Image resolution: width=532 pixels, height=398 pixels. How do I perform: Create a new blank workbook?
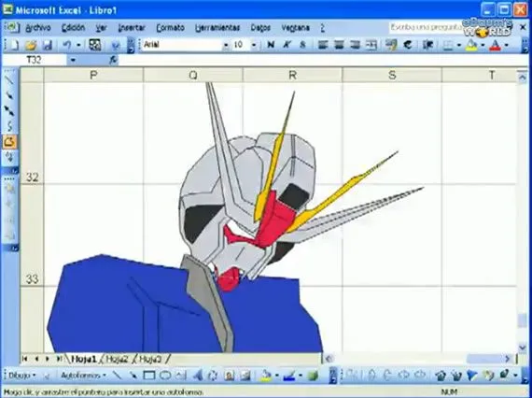[14, 45]
